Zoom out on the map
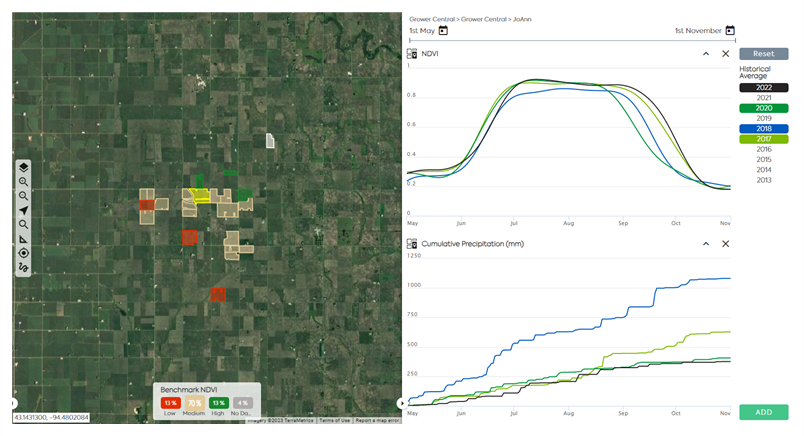This screenshot has height=436, width=804. click(23, 196)
